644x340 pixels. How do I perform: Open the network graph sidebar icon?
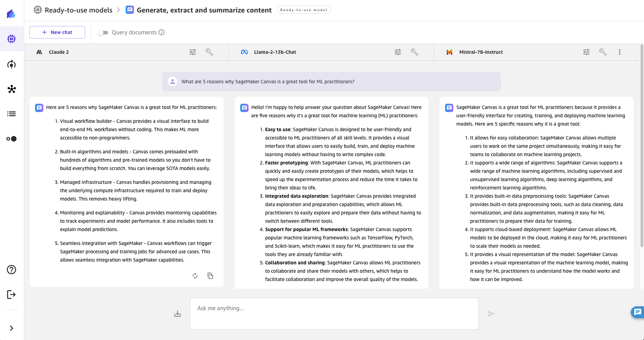tap(11, 89)
